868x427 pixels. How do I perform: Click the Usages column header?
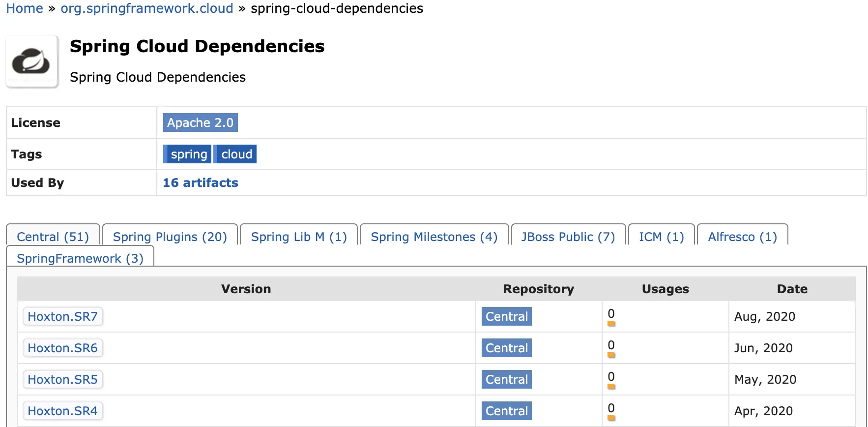pyautogui.click(x=665, y=289)
